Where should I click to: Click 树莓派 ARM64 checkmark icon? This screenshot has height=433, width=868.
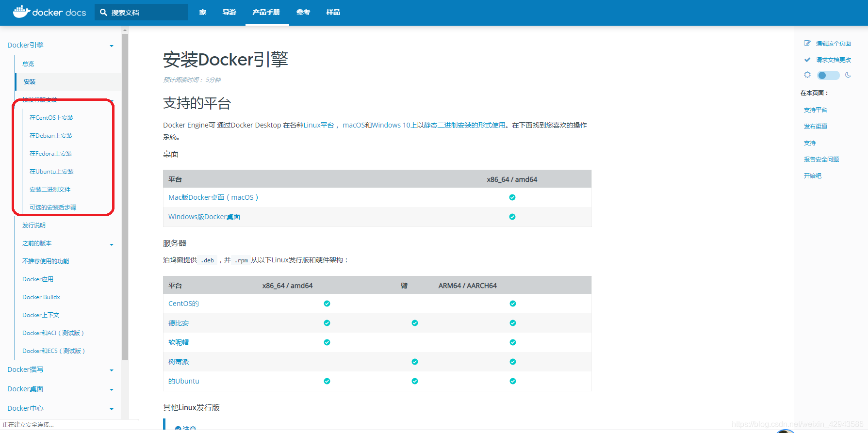(x=513, y=362)
